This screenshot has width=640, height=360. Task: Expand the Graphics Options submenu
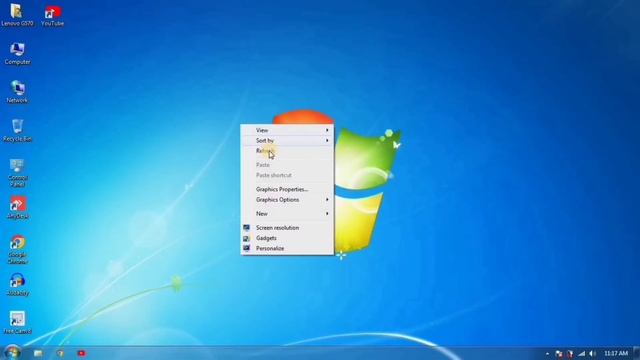[287, 200]
